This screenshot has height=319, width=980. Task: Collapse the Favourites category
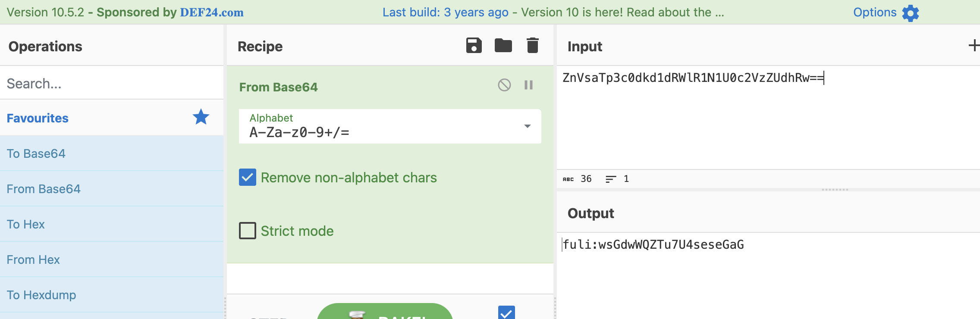point(38,118)
